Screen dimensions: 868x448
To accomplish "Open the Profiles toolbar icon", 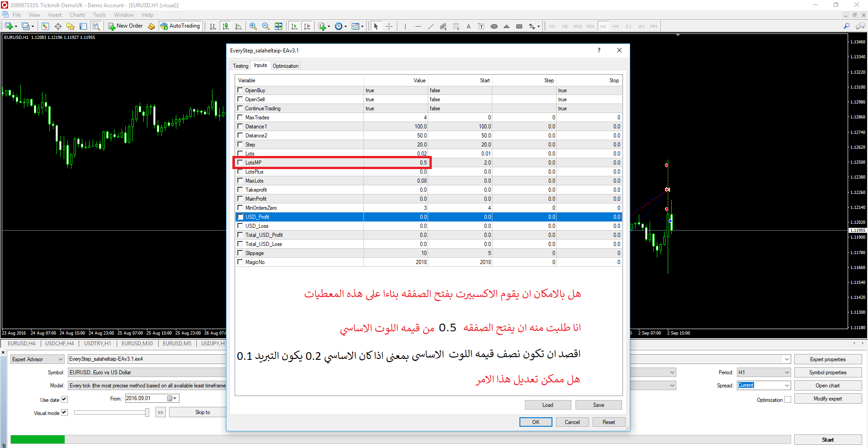I will (x=26, y=26).
